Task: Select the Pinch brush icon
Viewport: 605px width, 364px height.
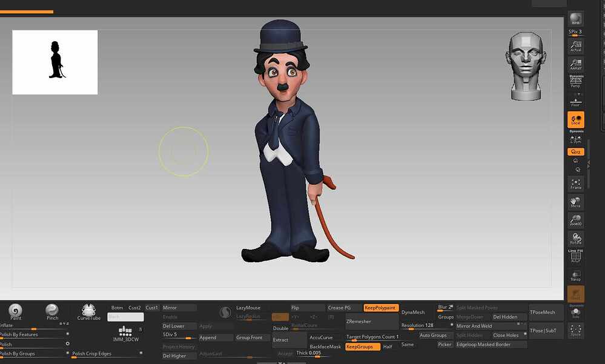Action: 52,311
